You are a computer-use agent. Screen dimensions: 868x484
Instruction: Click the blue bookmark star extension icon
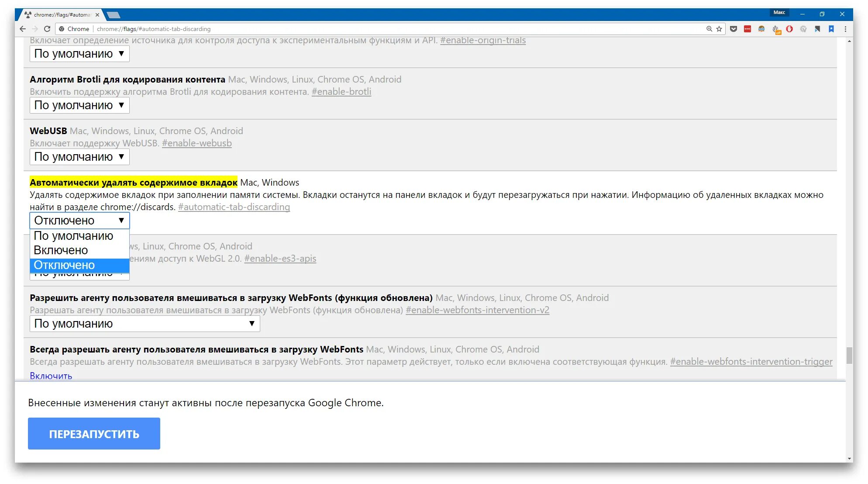click(x=831, y=29)
